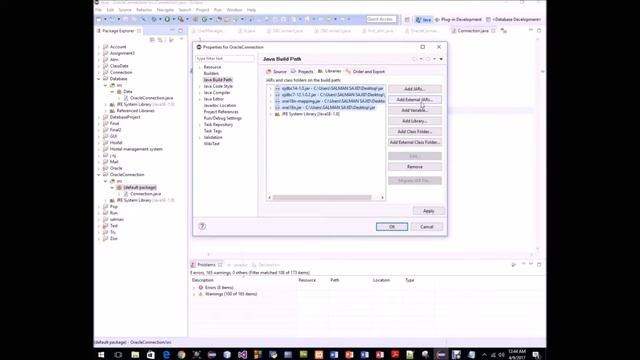Switch to Database Development perspective
This screenshot has height=360, width=640.
pyautogui.click(x=513, y=20)
